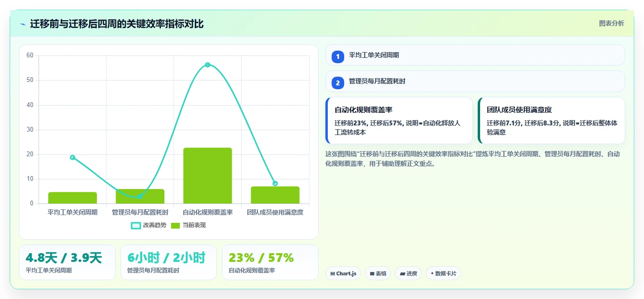Click the 改善趋势 teal legend swatch
This screenshot has width=644, height=299.
136,225
